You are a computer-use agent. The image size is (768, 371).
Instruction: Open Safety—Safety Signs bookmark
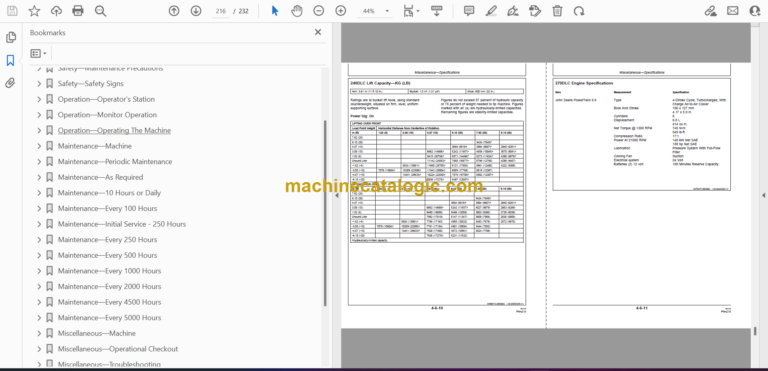[x=91, y=84]
